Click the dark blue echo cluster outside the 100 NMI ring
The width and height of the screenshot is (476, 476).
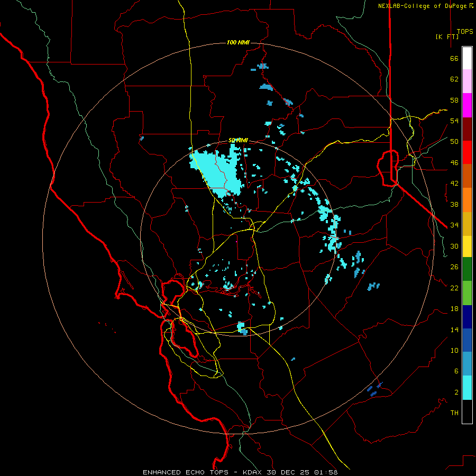point(375,389)
